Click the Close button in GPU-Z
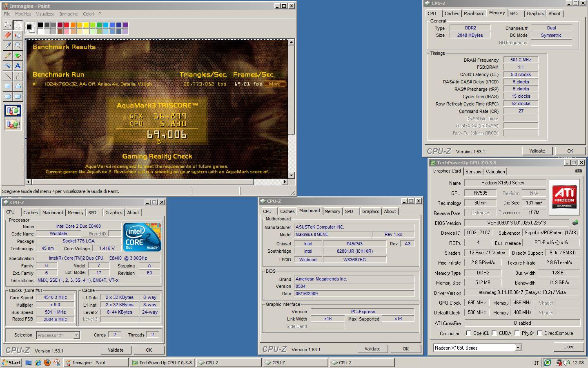This screenshot has height=368, width=588. [x=569, y=347]
